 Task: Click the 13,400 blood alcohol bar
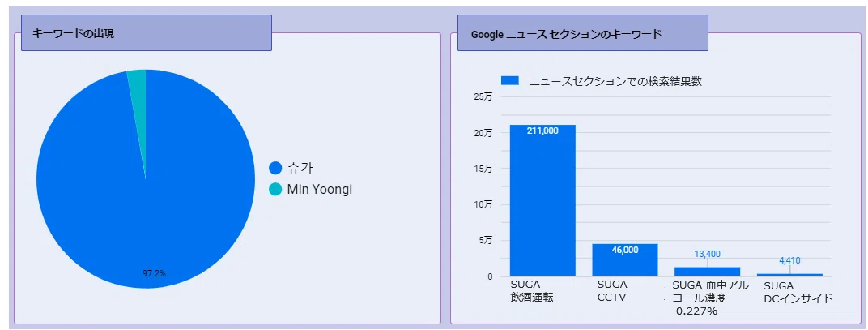click(707, 272)
